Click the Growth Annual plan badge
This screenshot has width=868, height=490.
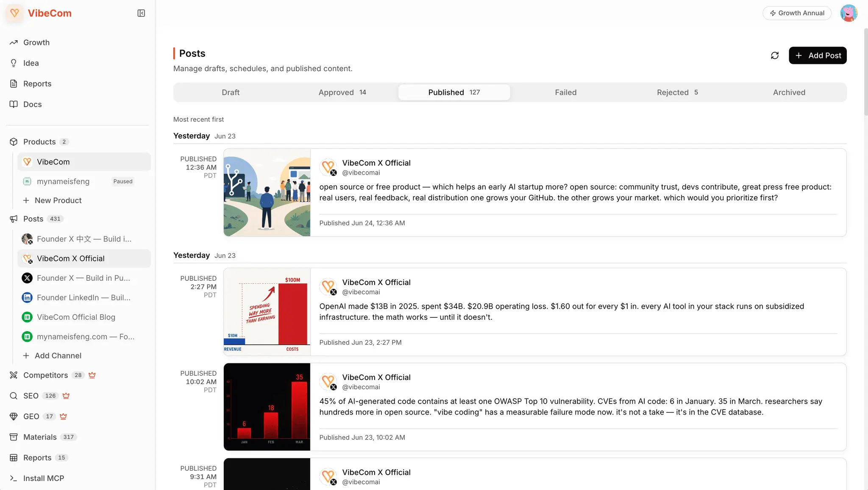(797, 13)
